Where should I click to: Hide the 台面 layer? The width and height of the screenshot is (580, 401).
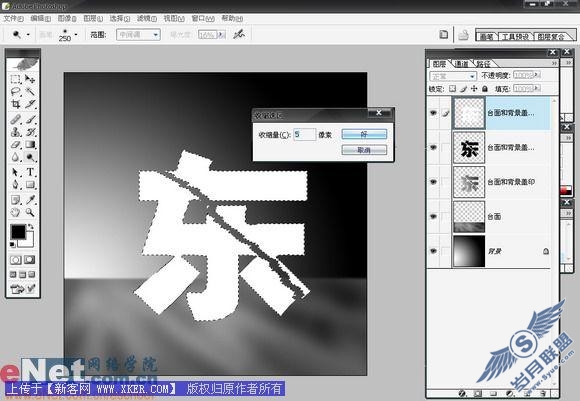coord(433,216)
